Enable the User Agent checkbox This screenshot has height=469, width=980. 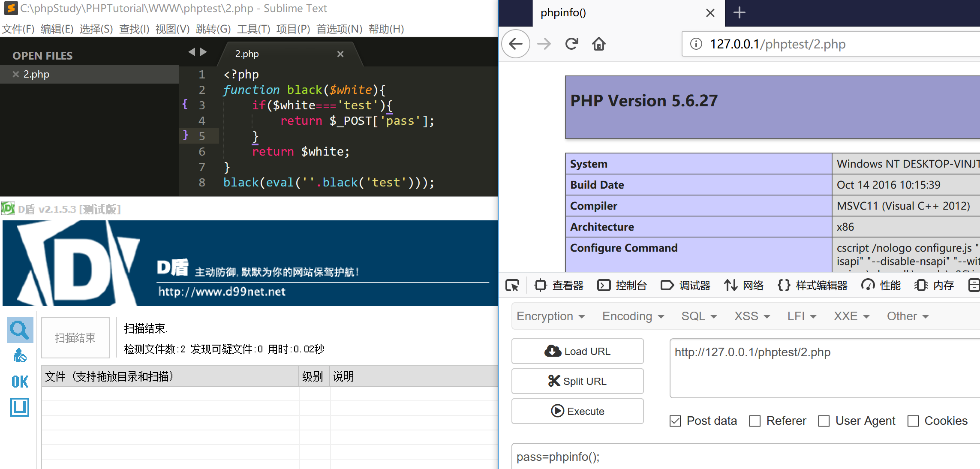click(824, 421)
